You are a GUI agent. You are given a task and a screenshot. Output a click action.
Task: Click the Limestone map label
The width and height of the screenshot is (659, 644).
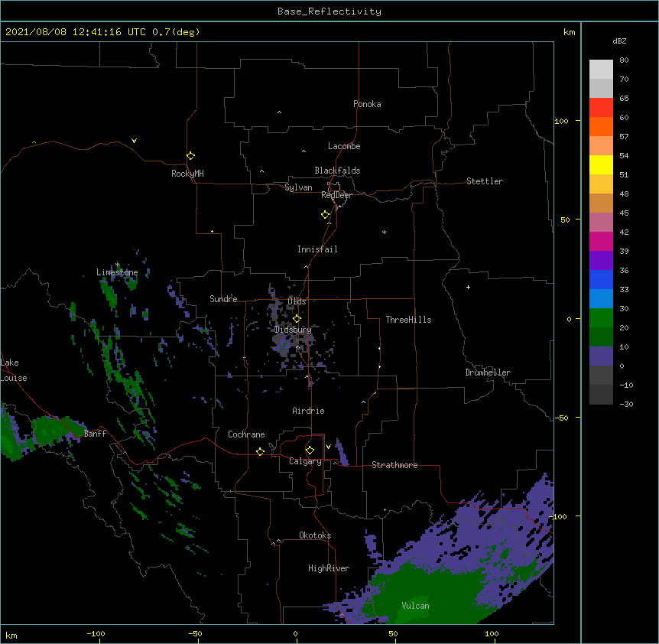[x=117, y=272]
